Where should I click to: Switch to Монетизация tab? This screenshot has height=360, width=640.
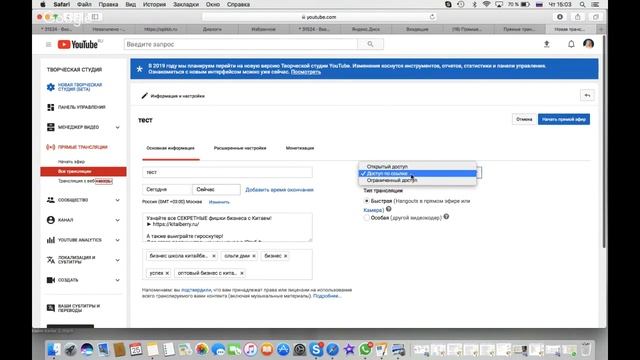coord(300,148)
